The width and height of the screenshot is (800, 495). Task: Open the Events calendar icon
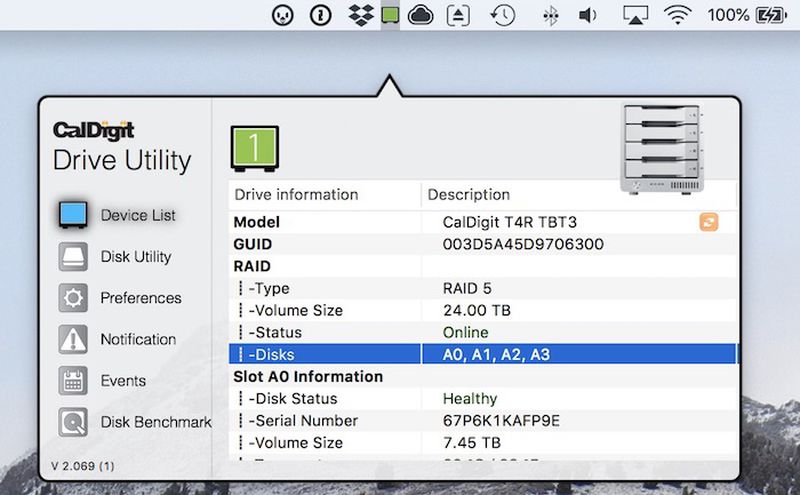coord(73,380)
